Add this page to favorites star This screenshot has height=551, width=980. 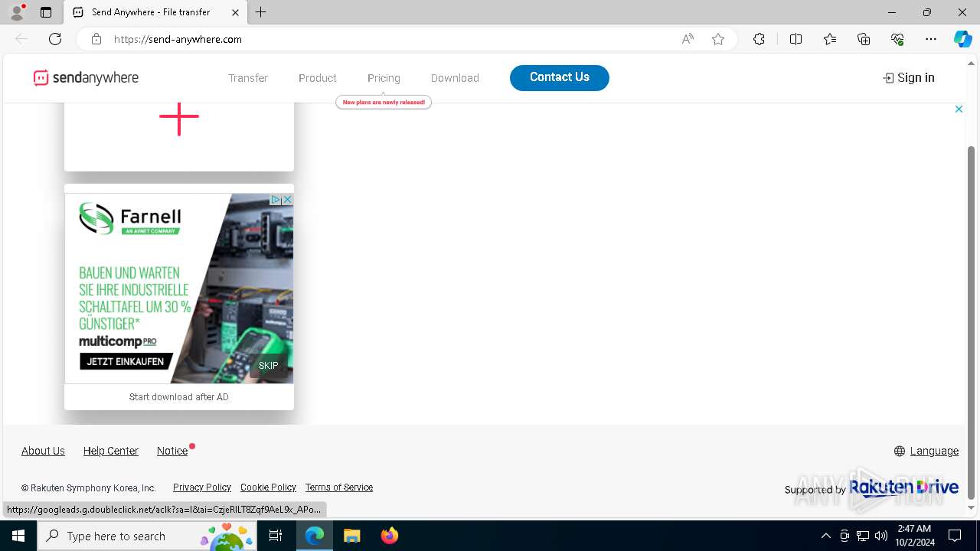coord(718,39)
